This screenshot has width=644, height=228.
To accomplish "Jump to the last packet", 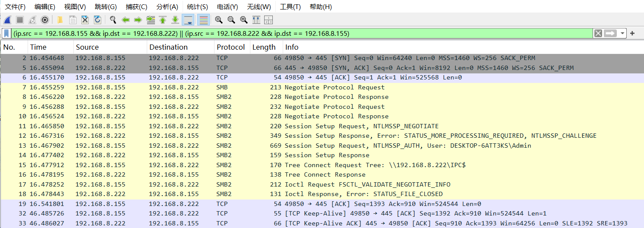I will 175,20.
